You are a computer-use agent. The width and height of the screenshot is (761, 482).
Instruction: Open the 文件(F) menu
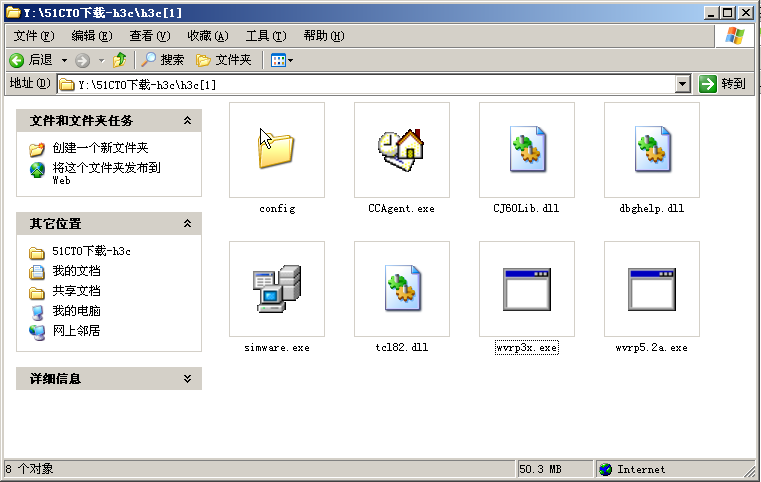point(34,35)
